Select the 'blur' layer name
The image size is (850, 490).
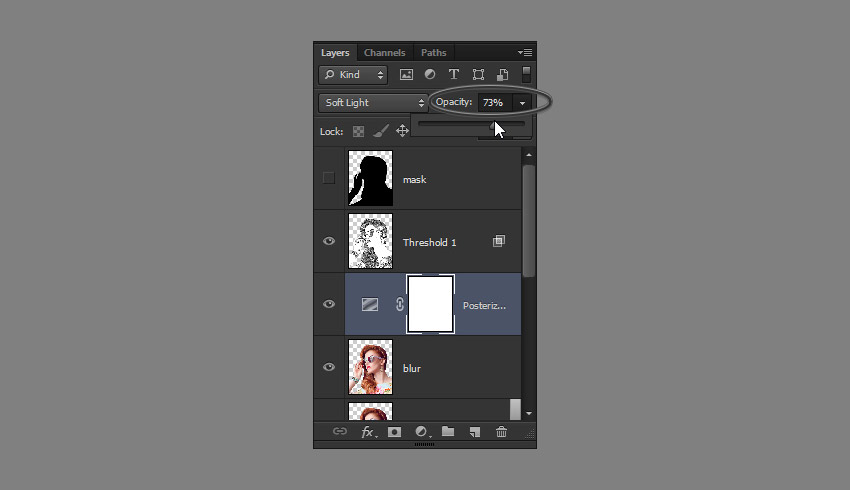[412, 369]
